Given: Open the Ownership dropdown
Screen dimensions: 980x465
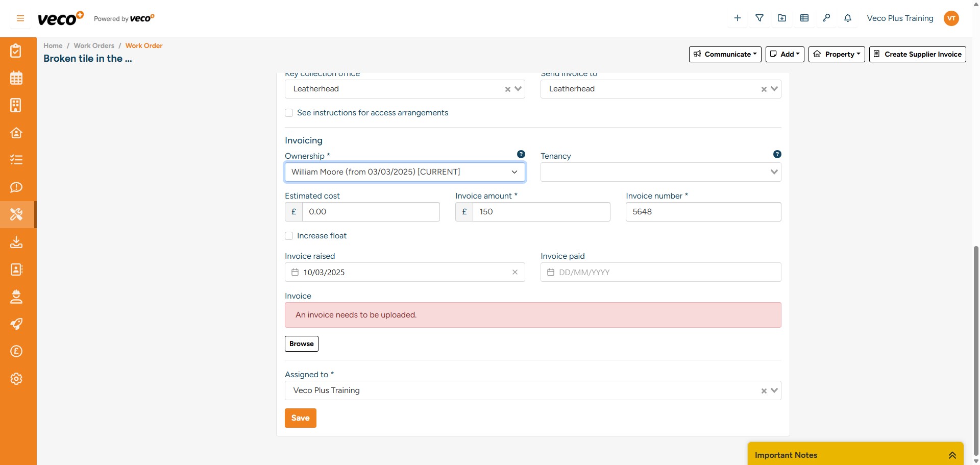Looking at the screenshot, I should pyautogui.click(x=514, y=172).
